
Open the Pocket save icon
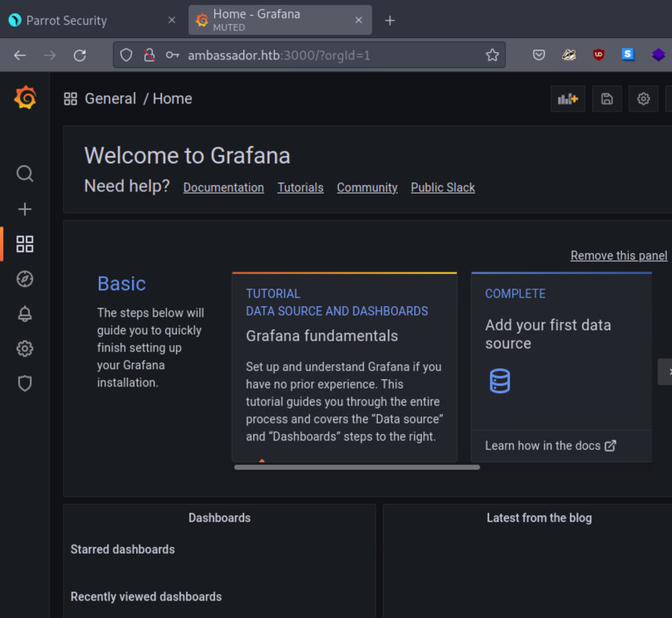pyautogui.click(x=539, y=55)
